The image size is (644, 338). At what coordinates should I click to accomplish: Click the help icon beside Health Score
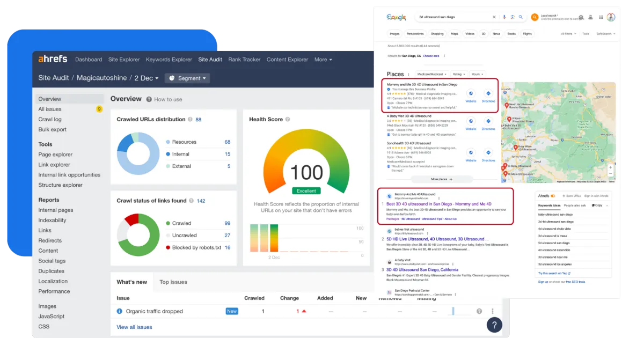click(x=288, y=119)
